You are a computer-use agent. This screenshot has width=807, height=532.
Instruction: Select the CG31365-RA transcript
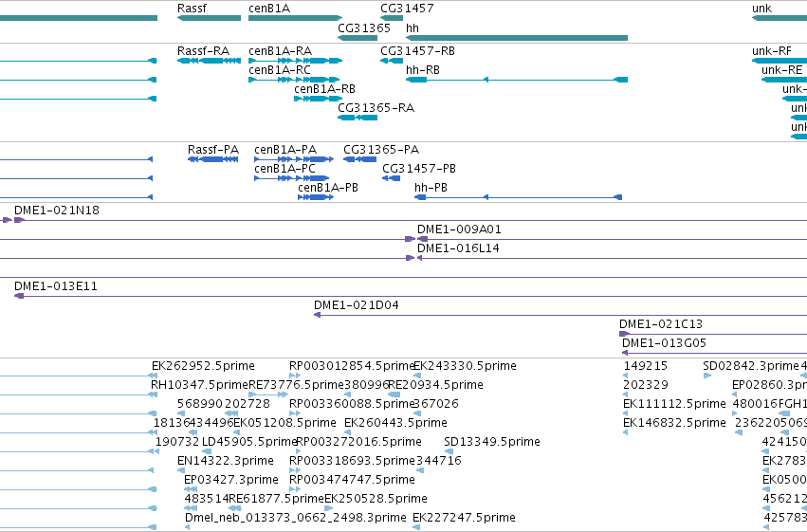[358, 118]
